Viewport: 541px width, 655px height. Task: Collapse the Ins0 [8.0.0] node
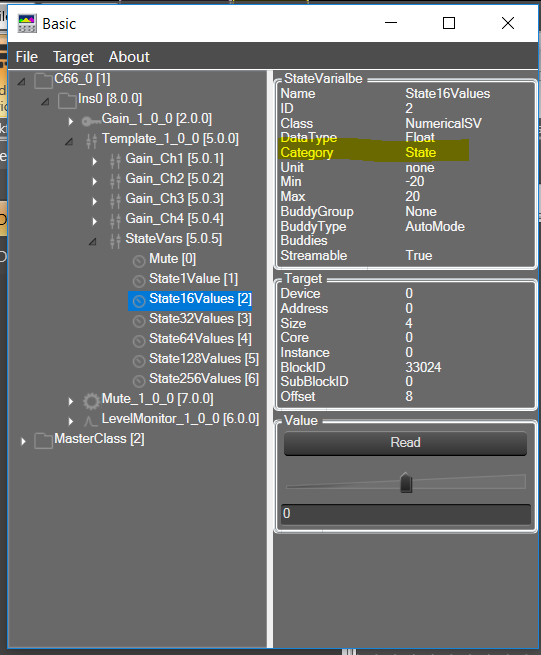(x=46, y=102)
